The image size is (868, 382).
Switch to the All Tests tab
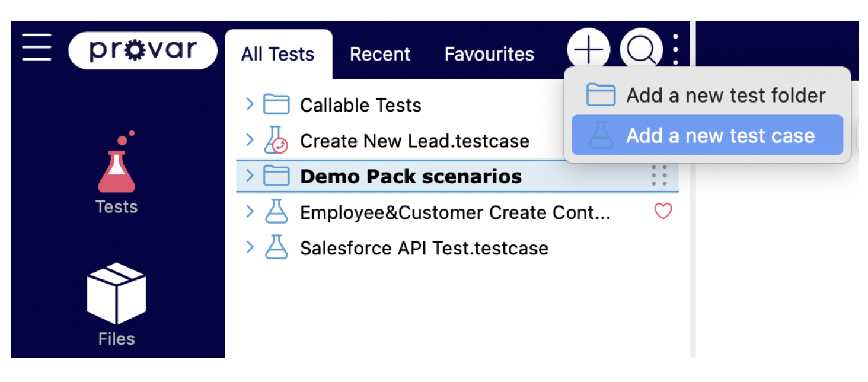pos(278,55)
